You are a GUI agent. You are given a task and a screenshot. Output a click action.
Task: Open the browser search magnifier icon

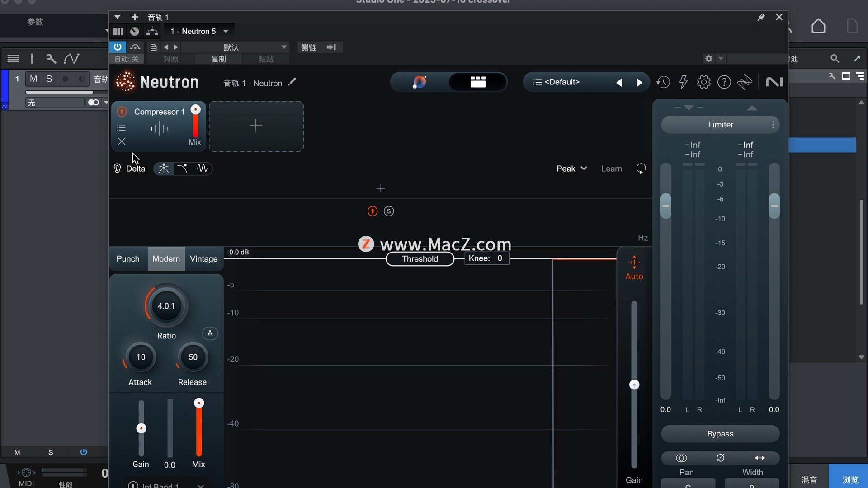pyautogui.click(x=835, y=58)
